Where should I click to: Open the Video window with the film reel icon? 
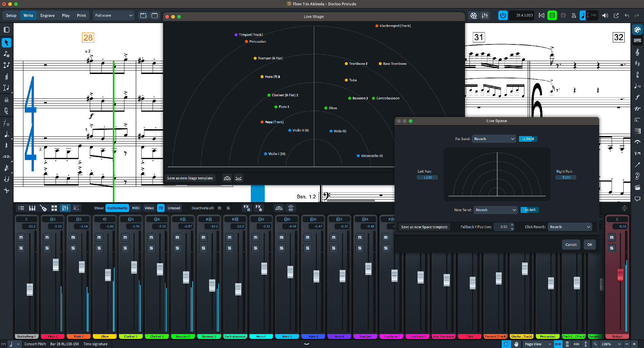point(474,16)
